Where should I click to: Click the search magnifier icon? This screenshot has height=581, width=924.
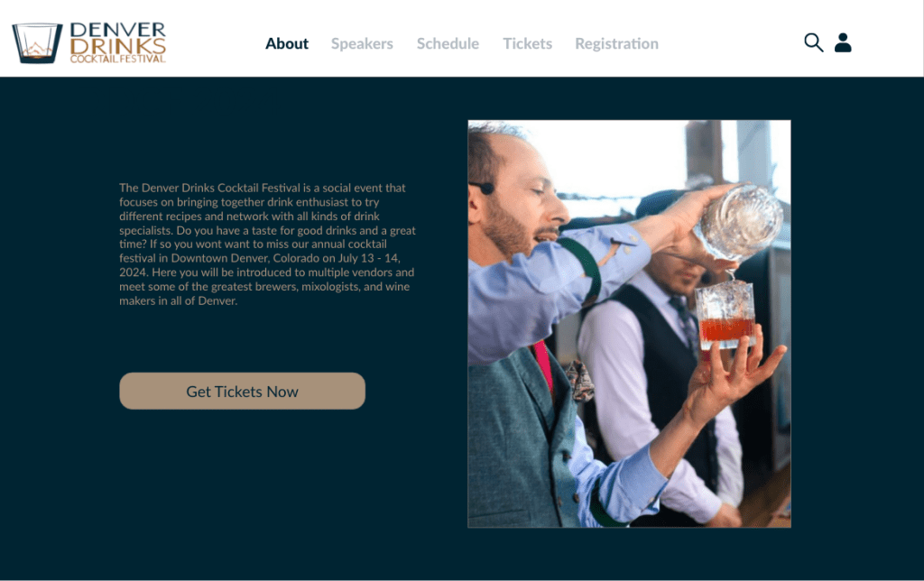tap(813, 42)
